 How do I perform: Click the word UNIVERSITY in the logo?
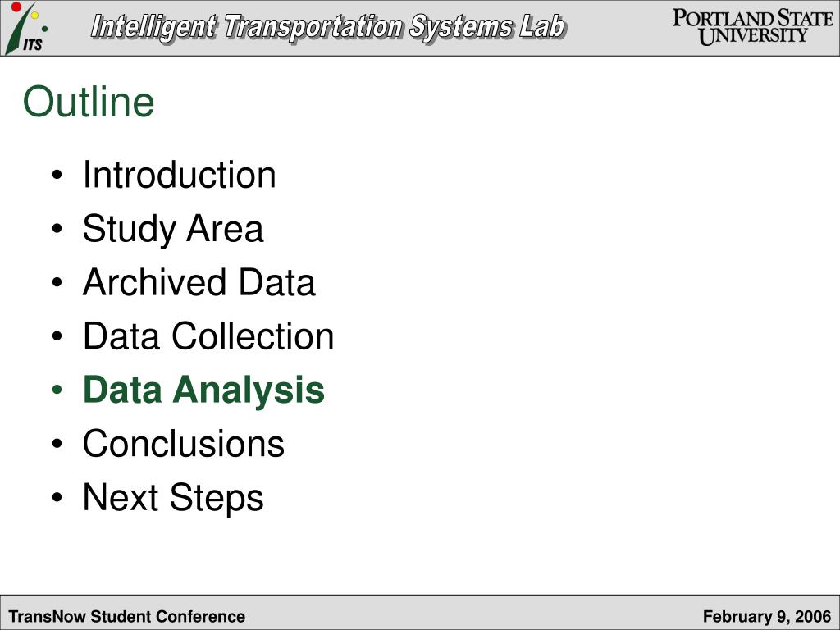point(753,36)
